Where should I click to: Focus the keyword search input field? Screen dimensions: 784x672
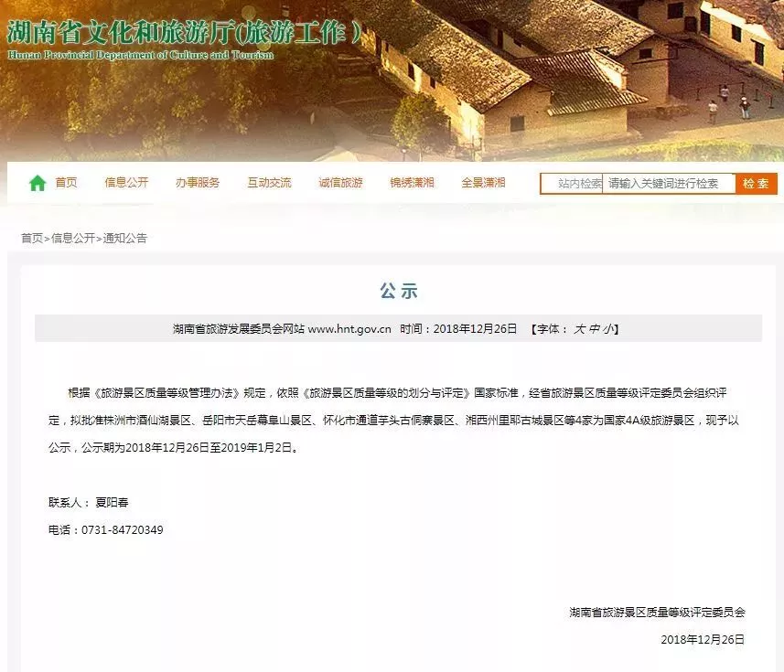point(669,184)
